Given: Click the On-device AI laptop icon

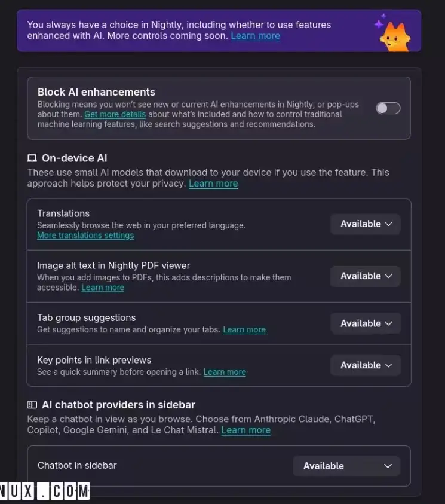Looking at the screenshot, I should pyautogui.click(x=32, y=158).
